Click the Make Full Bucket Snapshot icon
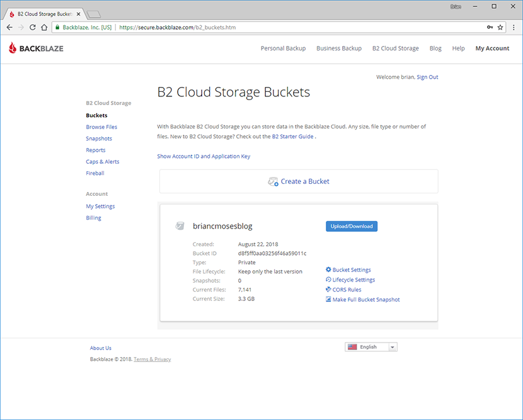 (x=328, y=300)
